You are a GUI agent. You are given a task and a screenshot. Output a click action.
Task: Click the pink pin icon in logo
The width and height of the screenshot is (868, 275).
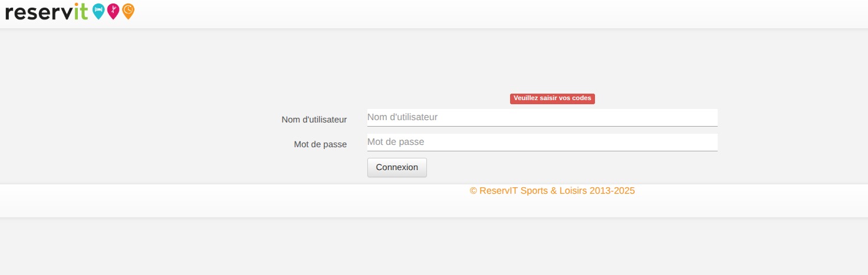[113, 11]
